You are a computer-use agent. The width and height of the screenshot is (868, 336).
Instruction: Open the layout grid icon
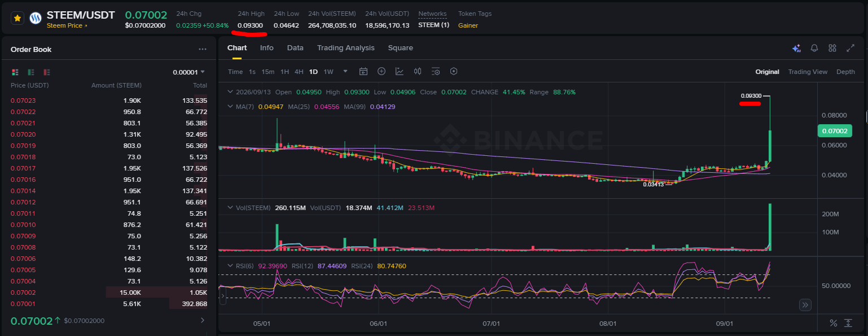(832, 49)
